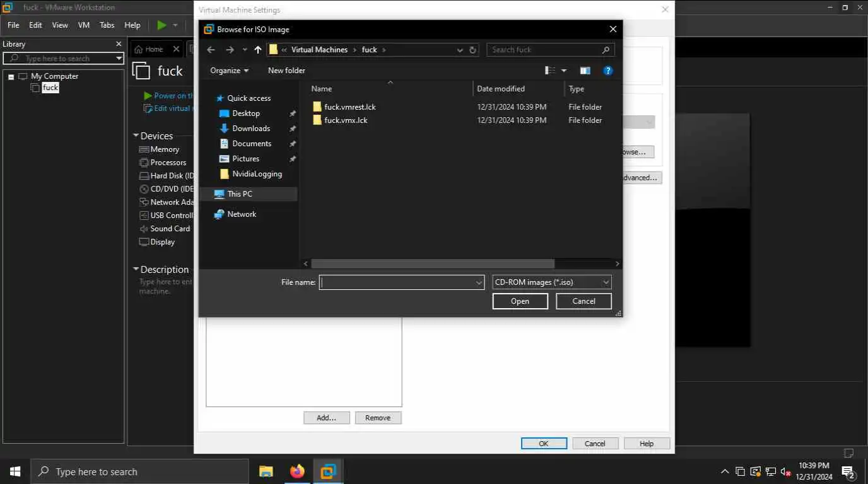868x484 pixels.
Task: Close the Library panel
Action: 119,44
